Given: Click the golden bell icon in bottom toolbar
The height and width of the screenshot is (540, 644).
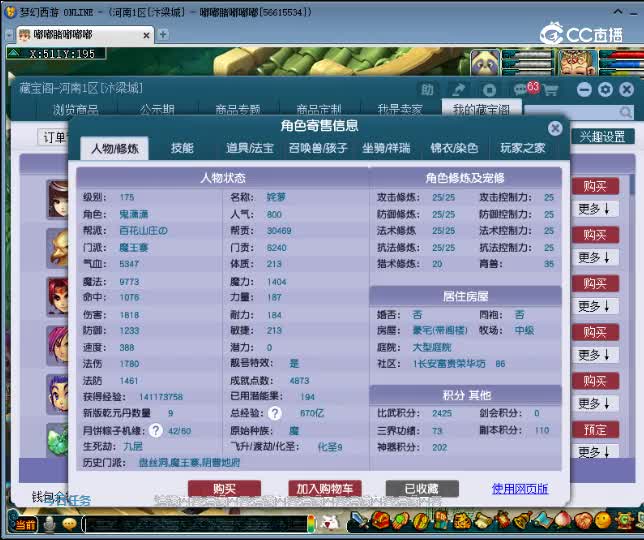Looking at the screenshot, I should 522,521.
